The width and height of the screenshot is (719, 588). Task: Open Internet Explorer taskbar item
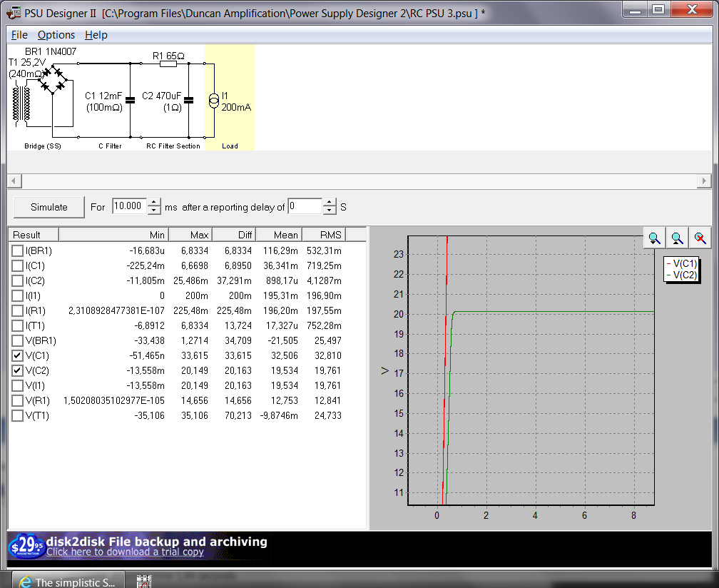pyautogui.click(x=68, y=582)
